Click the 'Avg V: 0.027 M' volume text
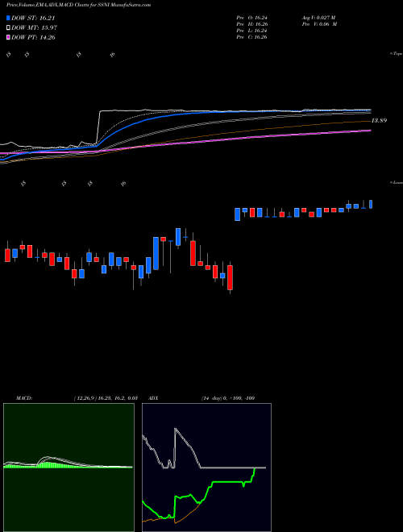Screen dimensions: 403x532 [x=318, y=18]
